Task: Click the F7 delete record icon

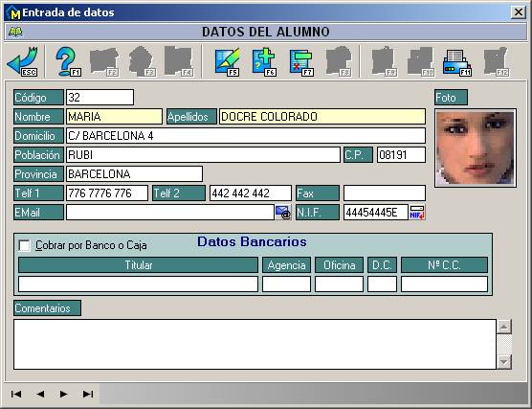Action: point(301,61)
